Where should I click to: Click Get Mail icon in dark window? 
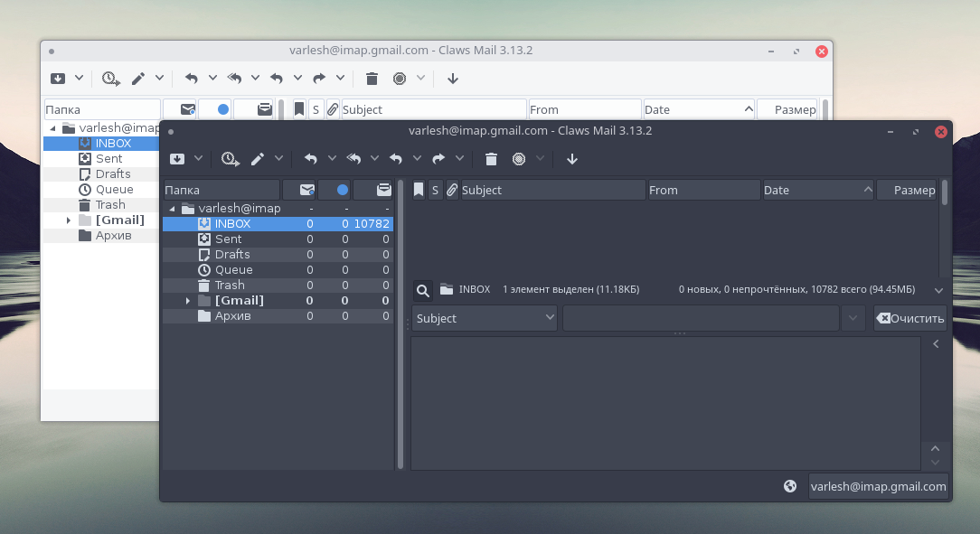(177, 159)
